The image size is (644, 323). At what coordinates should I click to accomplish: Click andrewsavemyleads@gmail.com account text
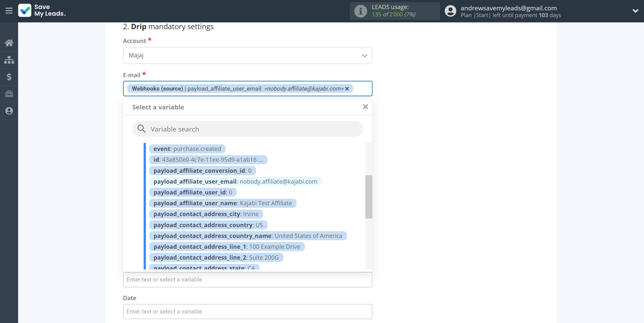[509, 8]
